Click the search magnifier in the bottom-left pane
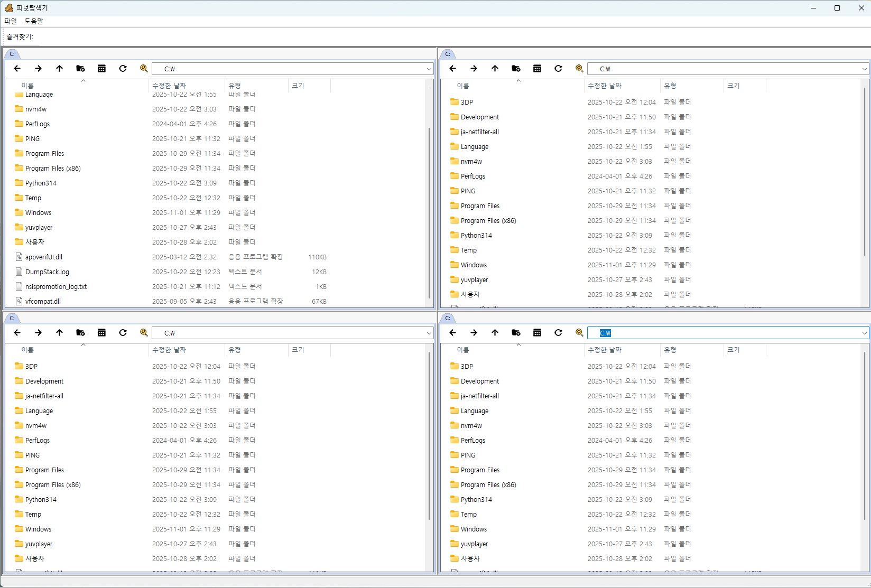The height and width of the screenshot is (588, 871). [144, 333]
